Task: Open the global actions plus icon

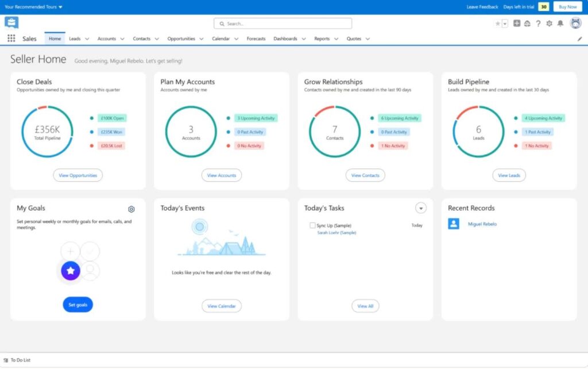Action: [x=517, y=24]
